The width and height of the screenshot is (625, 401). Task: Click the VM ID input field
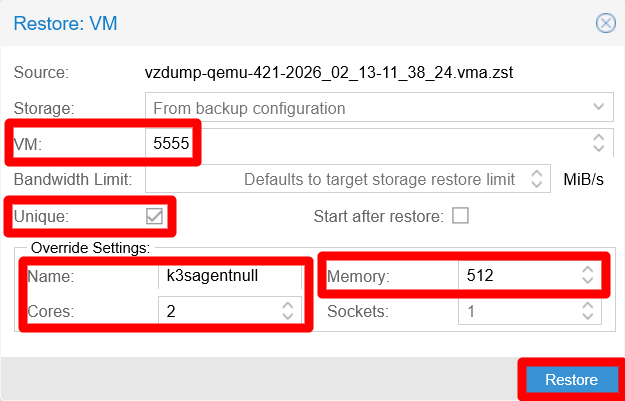370,143
